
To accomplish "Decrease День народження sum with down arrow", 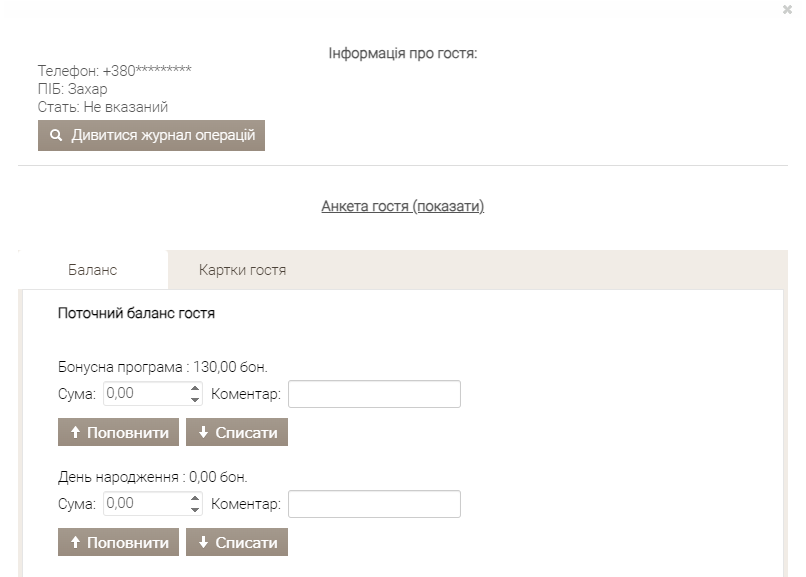I will [195, 510].
